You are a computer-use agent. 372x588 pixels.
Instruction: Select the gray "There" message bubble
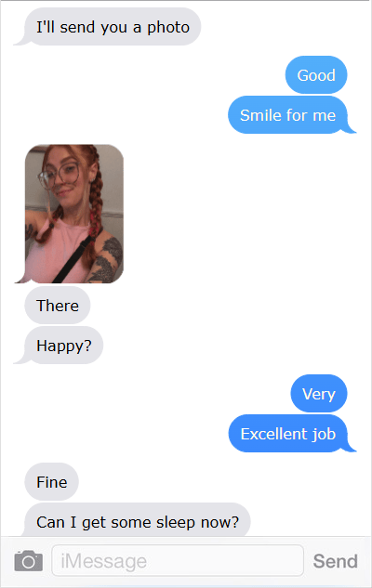(x=58, y=306)
